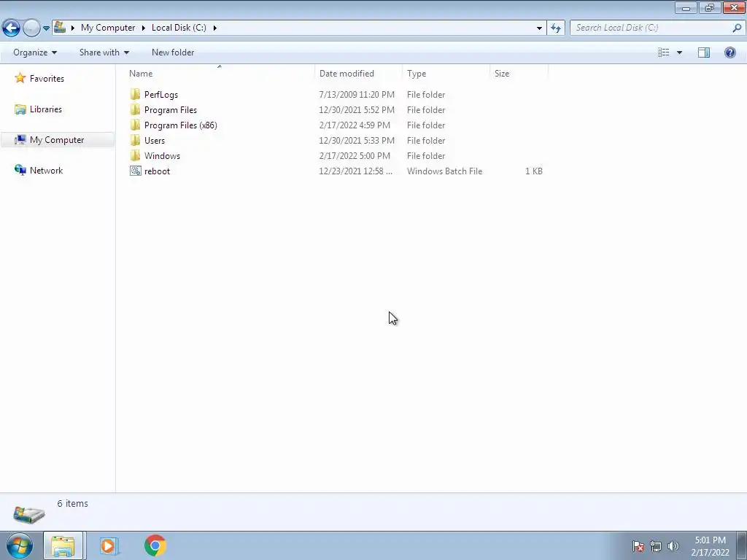Click the Libraries icon
747x560 pixels.
[x=20, y=109]
